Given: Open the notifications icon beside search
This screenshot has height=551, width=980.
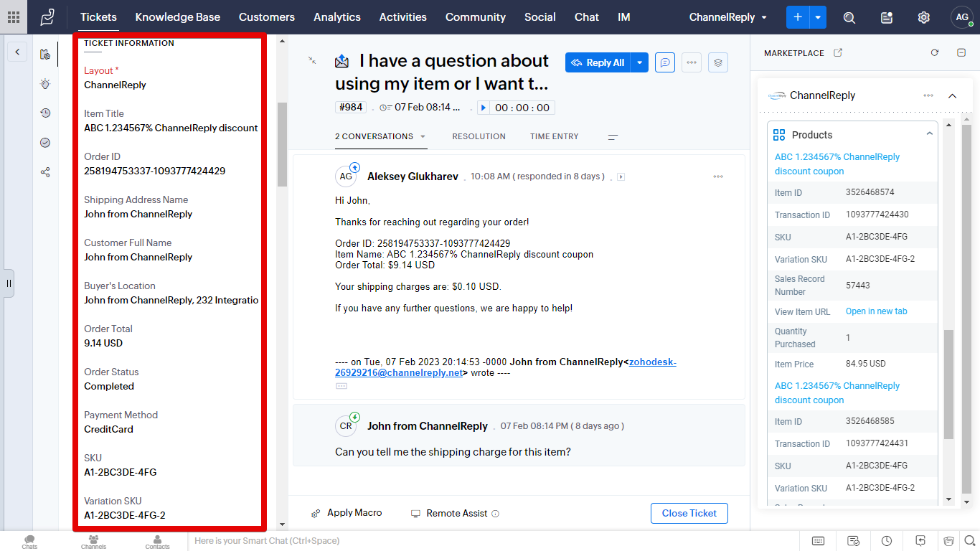Looking at the screenshot, I should [x=887, y=17].
